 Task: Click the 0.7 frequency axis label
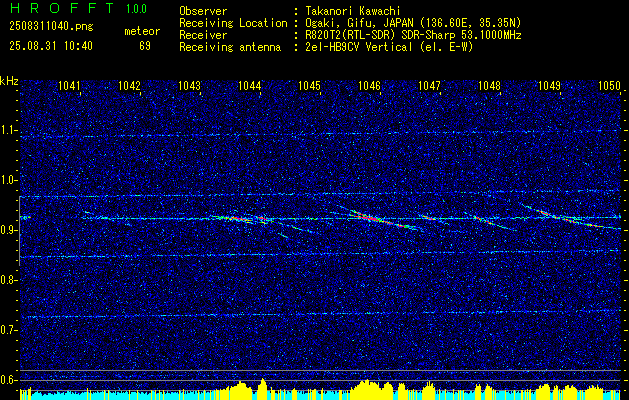[x=9, y=330]
